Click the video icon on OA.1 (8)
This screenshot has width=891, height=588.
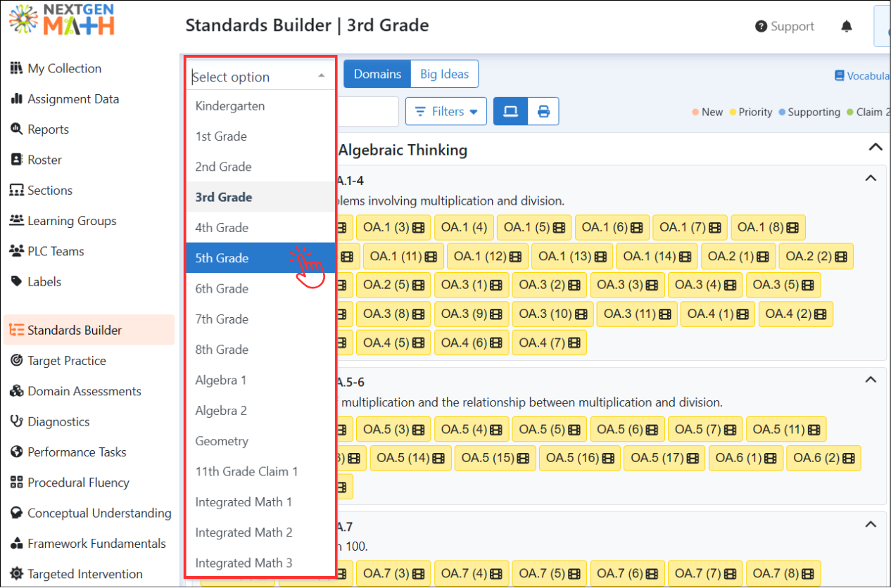pos(792,228)
